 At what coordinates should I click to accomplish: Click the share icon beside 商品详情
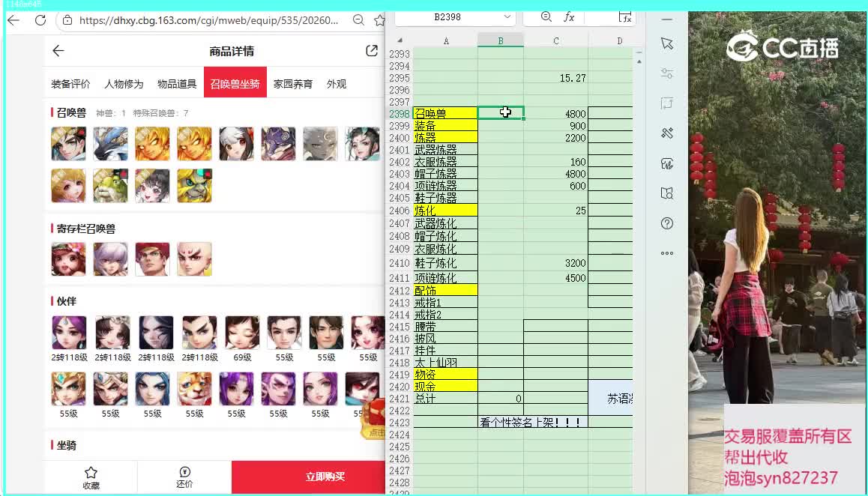click(x=371, y=51)
